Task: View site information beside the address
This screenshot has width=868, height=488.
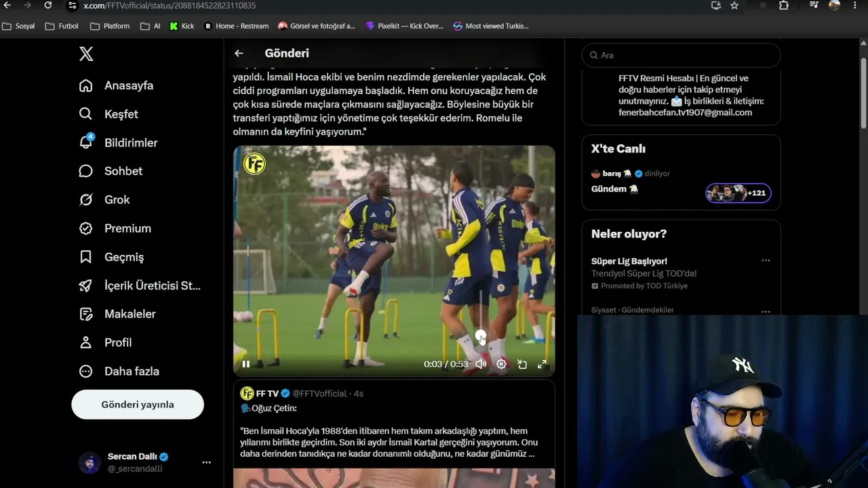Action: (72, 5)
